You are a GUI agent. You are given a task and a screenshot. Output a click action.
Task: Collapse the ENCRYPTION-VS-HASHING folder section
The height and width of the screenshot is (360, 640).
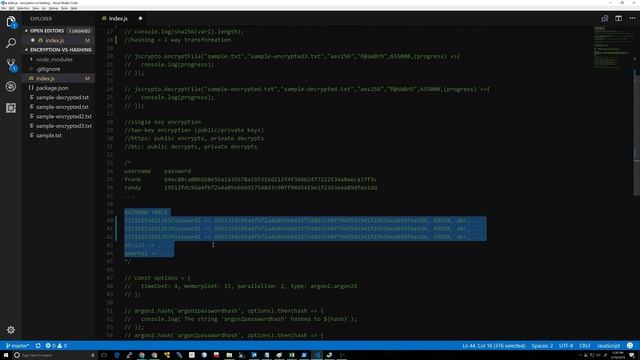(58, 50)
